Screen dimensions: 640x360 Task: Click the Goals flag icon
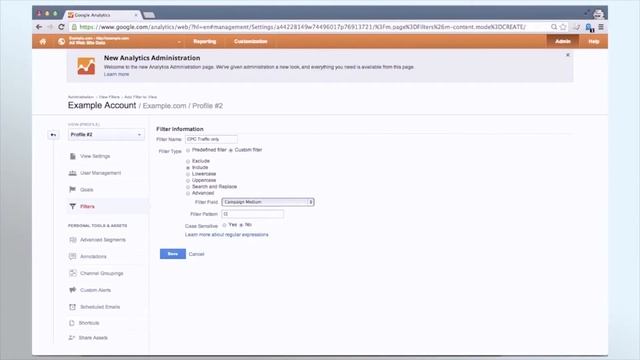point(73,189)
